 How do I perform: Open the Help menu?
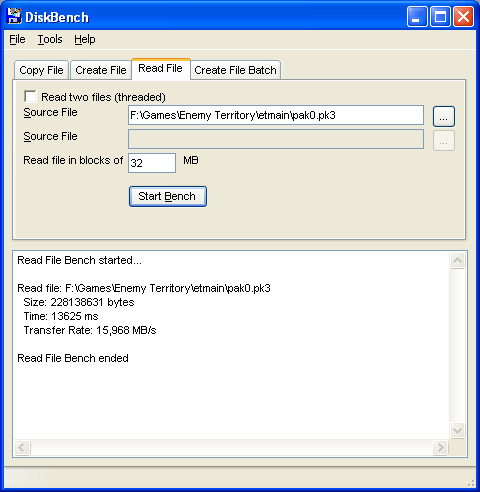pyautogui.click(x=85, y=39)
